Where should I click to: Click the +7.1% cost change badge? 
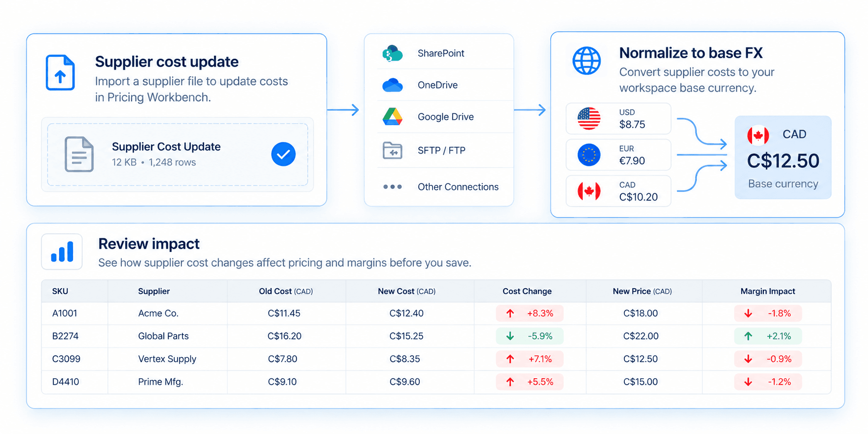click(529, 359)
